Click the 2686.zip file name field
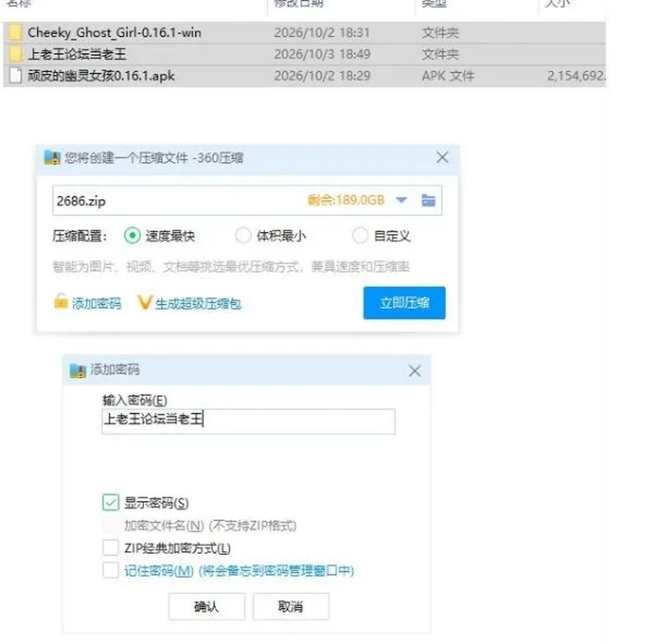The width and height of the screenshot is (655, 644). pyautogui.click(x=247, y=201)
